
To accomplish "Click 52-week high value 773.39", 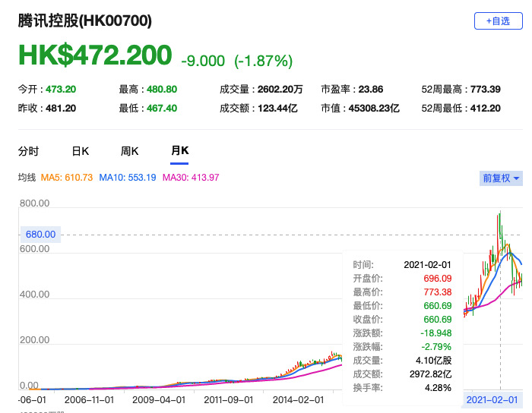I will (x=486, y=90).
